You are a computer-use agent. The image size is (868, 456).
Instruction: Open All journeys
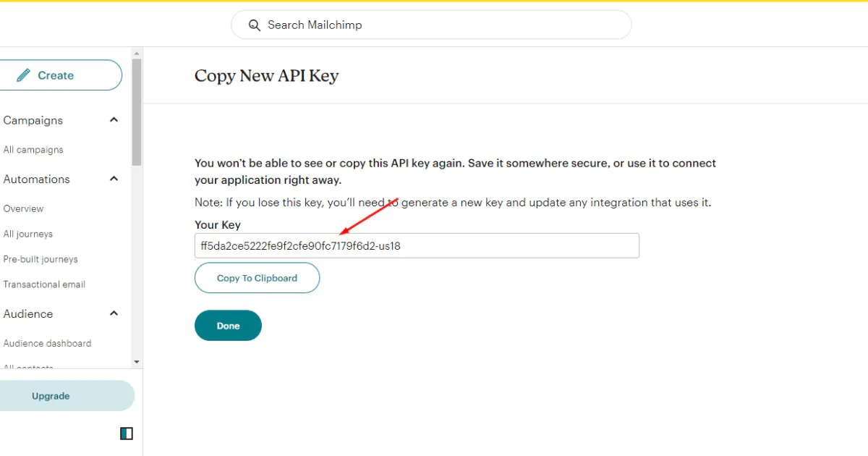(28, 234)
